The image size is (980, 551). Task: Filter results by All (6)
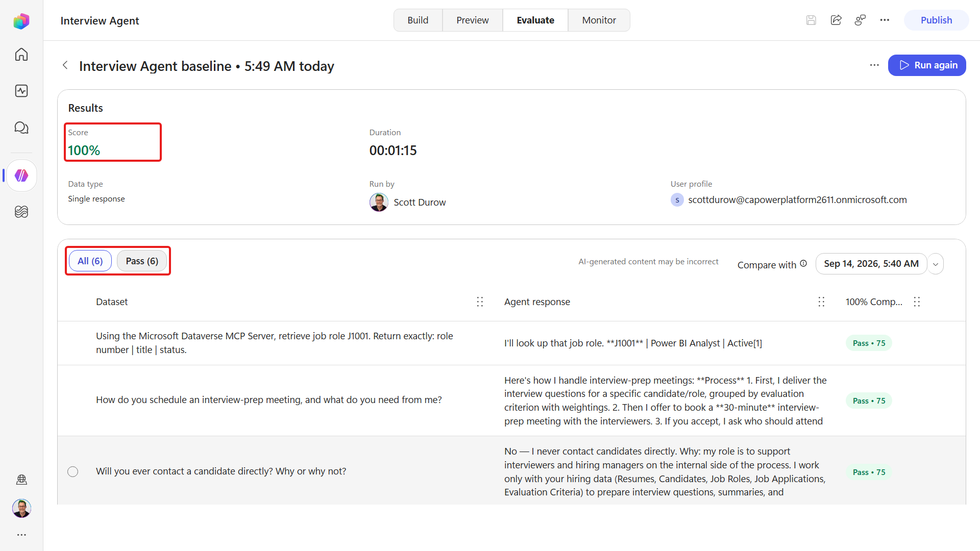click(90, 261)
